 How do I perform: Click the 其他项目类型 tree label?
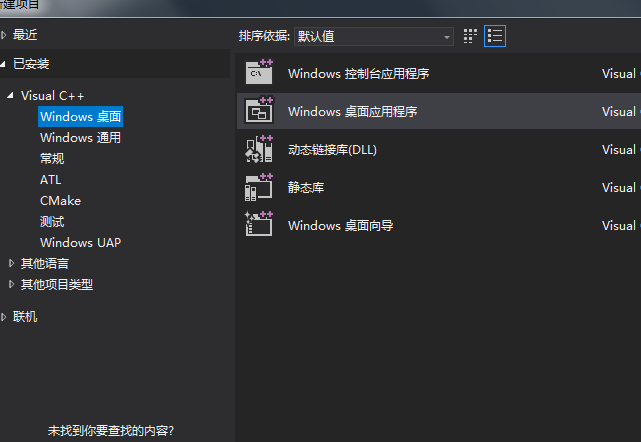click(57, 284)
